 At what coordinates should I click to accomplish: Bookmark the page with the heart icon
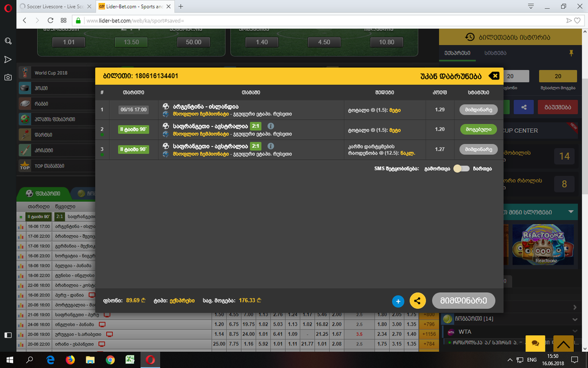(578, 21)
